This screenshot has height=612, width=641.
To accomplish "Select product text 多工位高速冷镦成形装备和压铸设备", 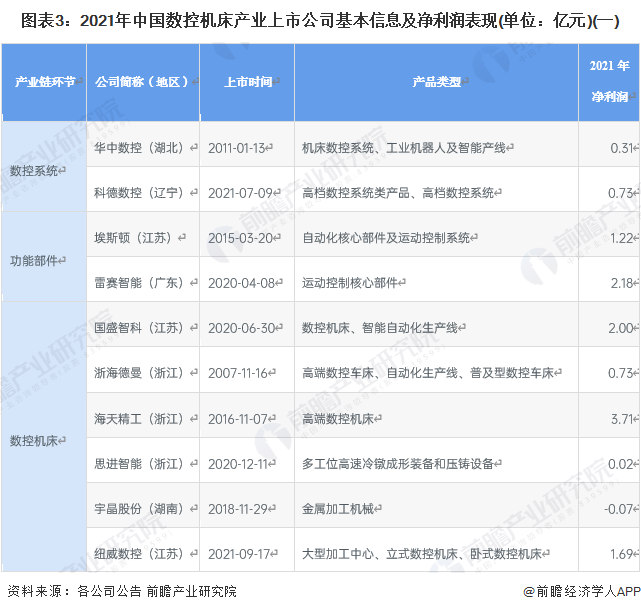I will pos(398,464).
